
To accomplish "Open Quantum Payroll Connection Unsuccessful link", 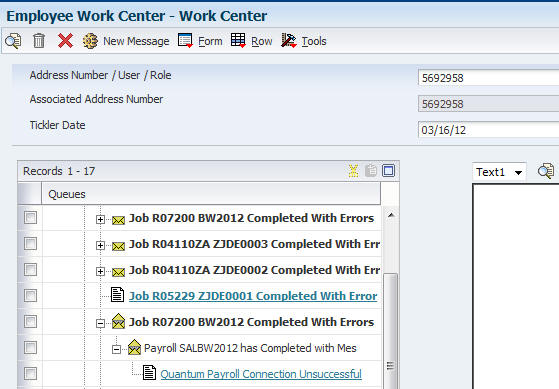I will point(261,374).
